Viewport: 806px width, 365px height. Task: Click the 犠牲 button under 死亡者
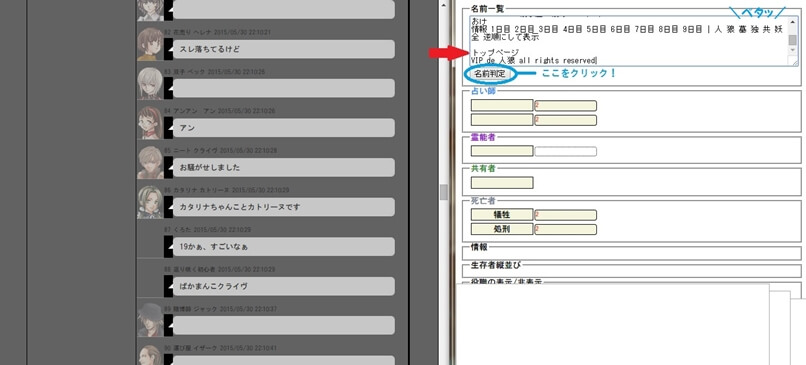502,215
